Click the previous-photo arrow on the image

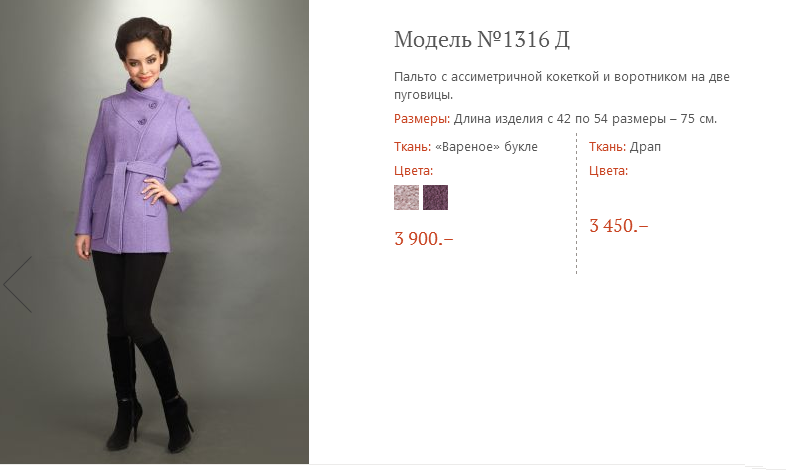coord(18,284)
